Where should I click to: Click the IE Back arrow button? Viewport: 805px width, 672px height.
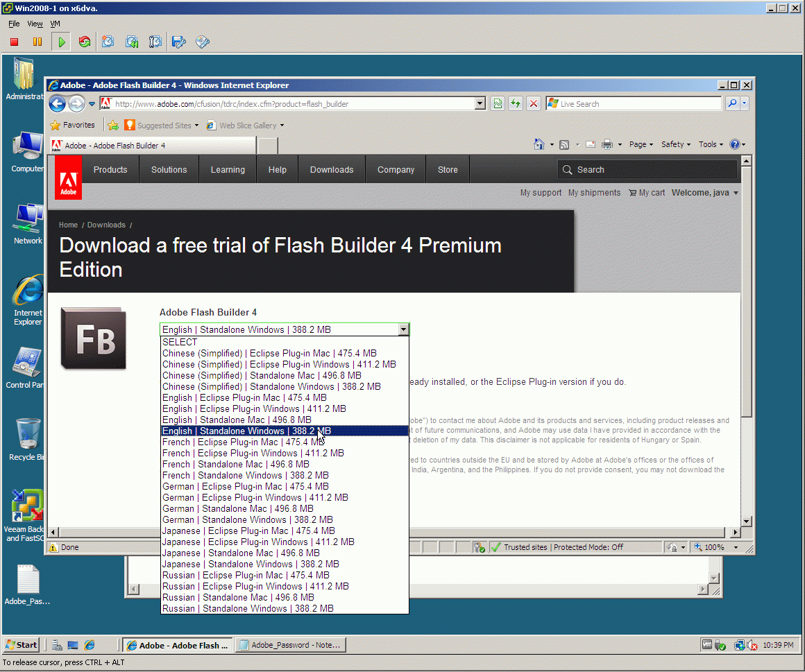click(x=58, y=104)
